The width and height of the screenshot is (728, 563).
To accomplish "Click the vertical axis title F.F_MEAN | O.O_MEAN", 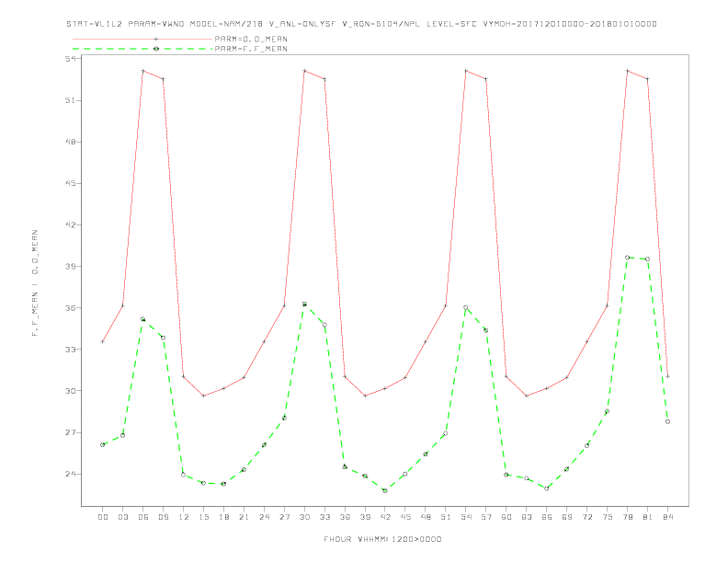I will pyautogui.click(x=35, y=283).
